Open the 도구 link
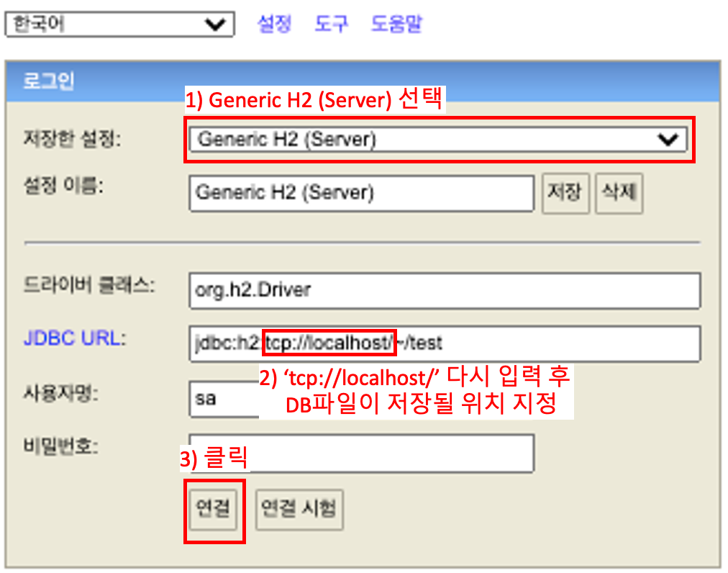Screen dimensions: 728x573 pyautogui.click(x=331, y=23)
